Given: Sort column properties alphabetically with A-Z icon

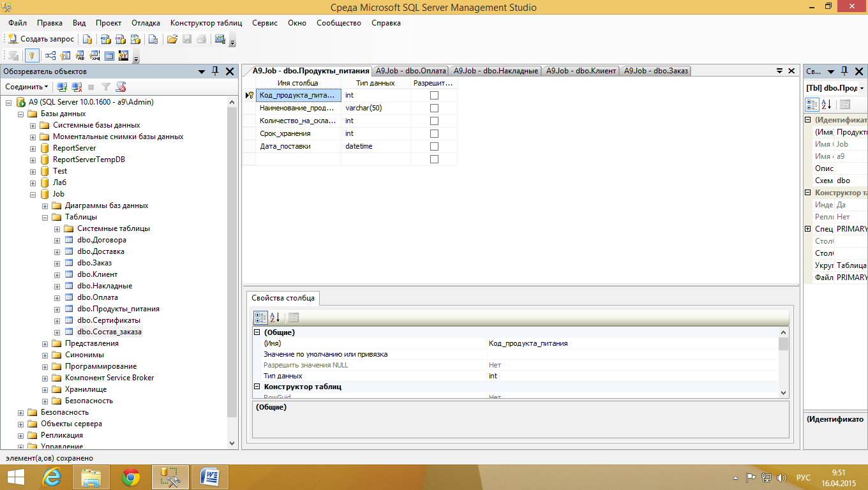Looking at the screenshot, I should tap(274, 317).
